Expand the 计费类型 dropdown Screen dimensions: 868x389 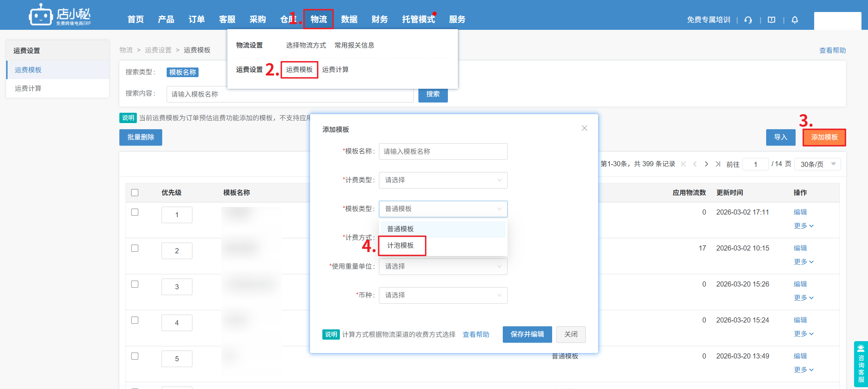click(442, 180)
